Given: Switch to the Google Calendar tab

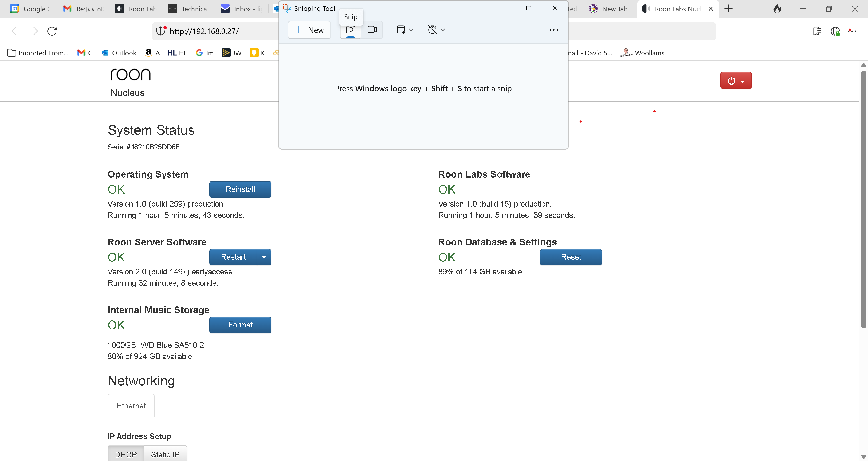Looking at the screenshot, I should click(x=31, y=9).
